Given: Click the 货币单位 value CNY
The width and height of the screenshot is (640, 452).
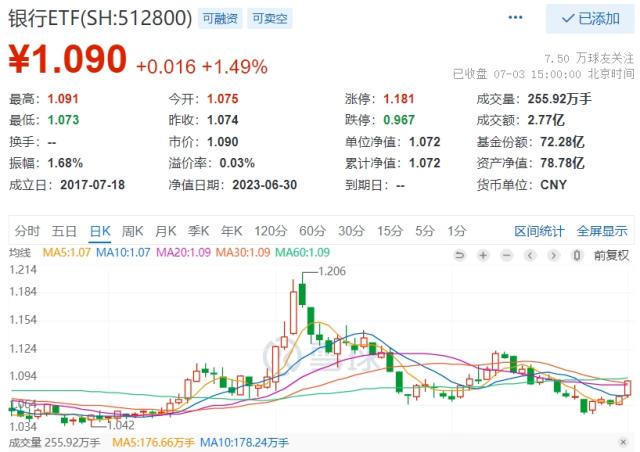Looking at the screenshot, I should point(553,185).
